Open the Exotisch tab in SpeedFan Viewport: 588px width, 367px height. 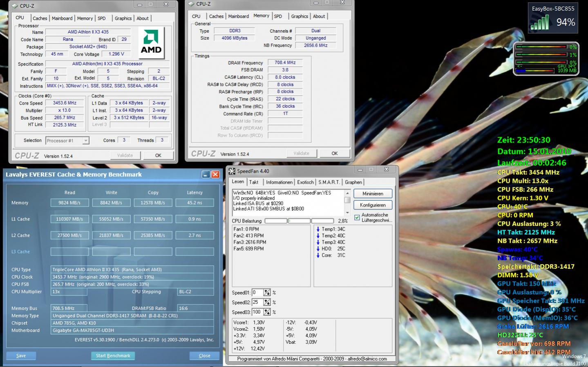(305, 182)
